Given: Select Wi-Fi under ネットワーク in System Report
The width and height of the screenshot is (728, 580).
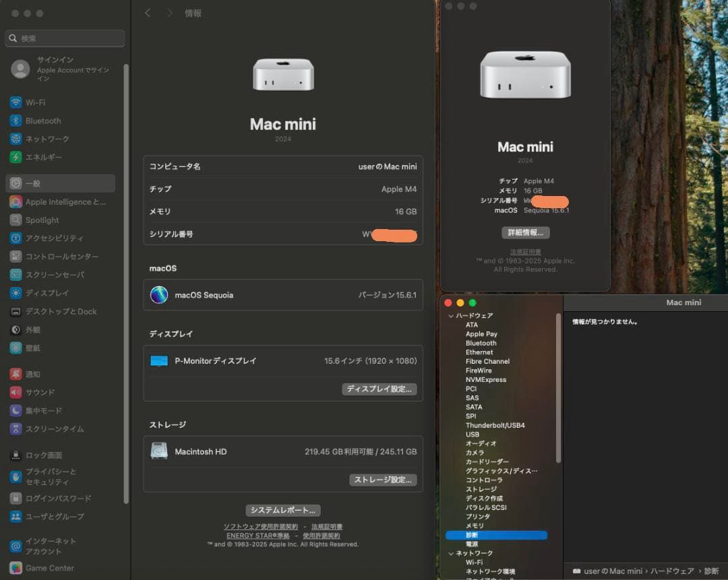Looking at the screenshot, I should point(474,562).
